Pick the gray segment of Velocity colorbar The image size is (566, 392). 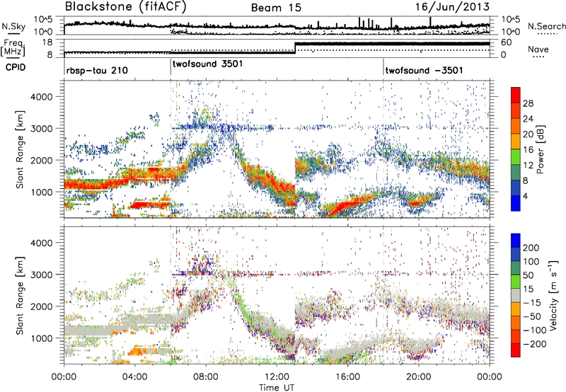tap(516, 296)
